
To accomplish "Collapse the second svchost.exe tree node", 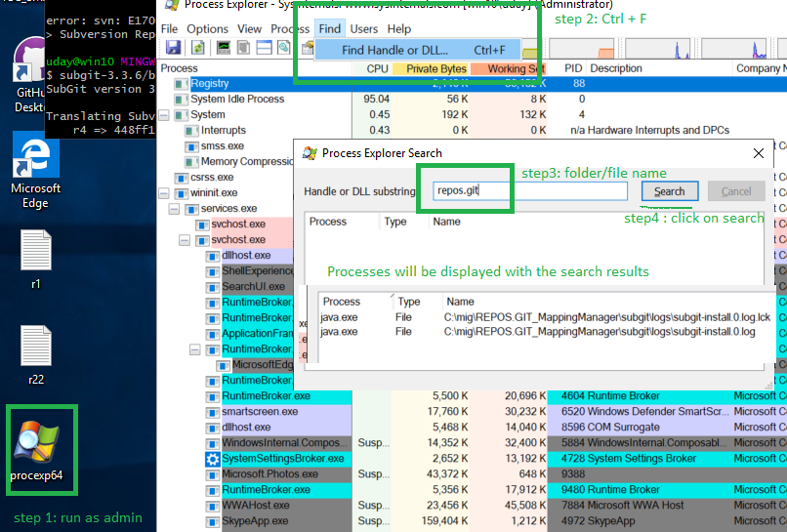I will (x=185, y=240).
